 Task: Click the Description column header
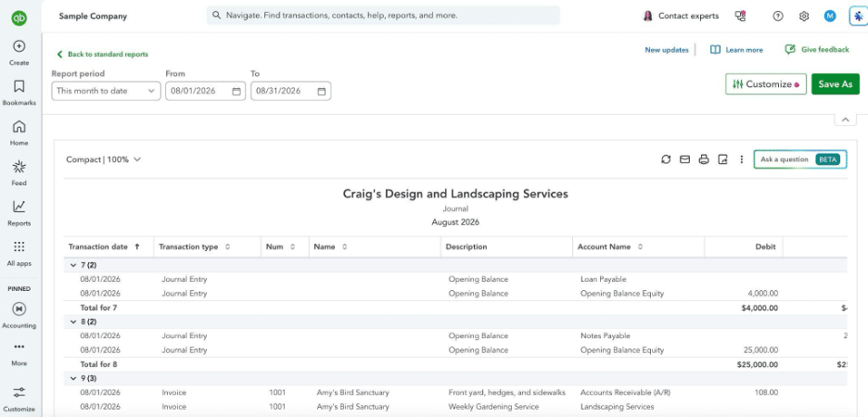coord(466,246)
